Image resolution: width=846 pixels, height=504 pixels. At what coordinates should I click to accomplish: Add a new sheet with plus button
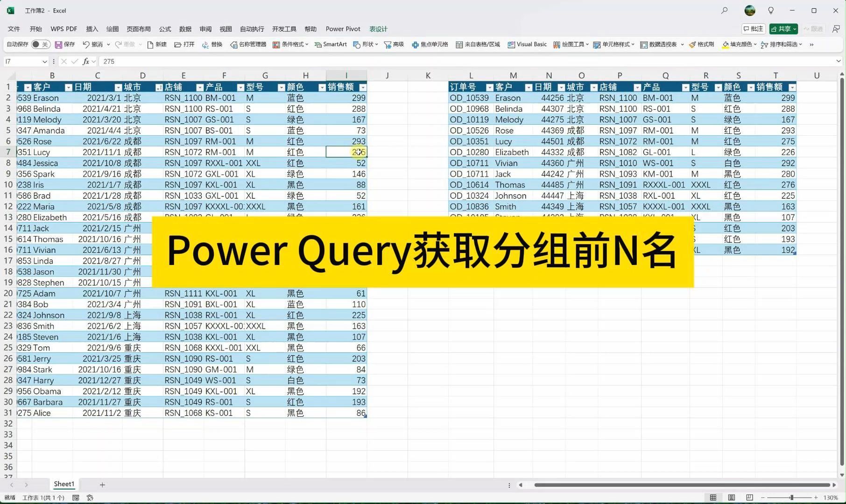(x=102, y=485)
